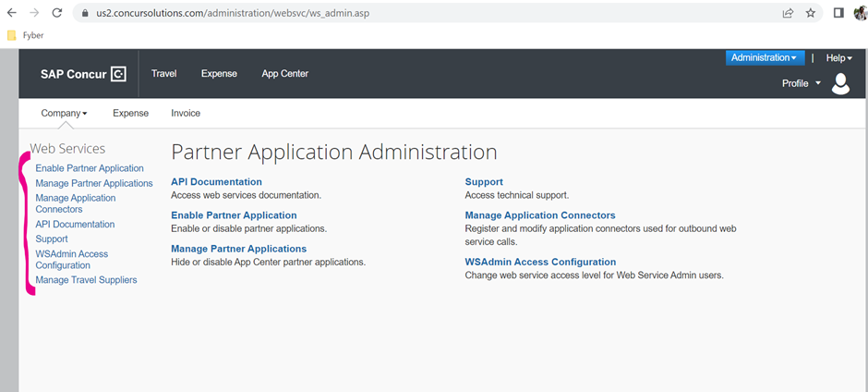Click the share page icon in the address bar
The width and height of the screenshot is (868, 392).
point(788,13)
